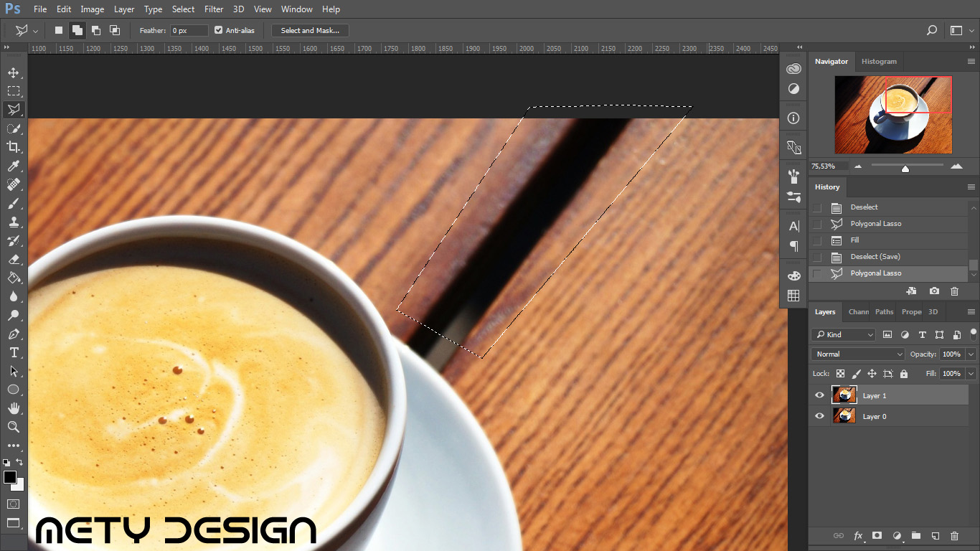Select the Crop tool

coord(14,147)
